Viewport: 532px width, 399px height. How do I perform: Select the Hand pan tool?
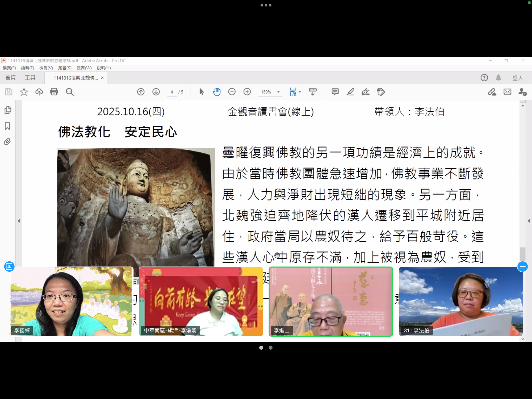217,92
